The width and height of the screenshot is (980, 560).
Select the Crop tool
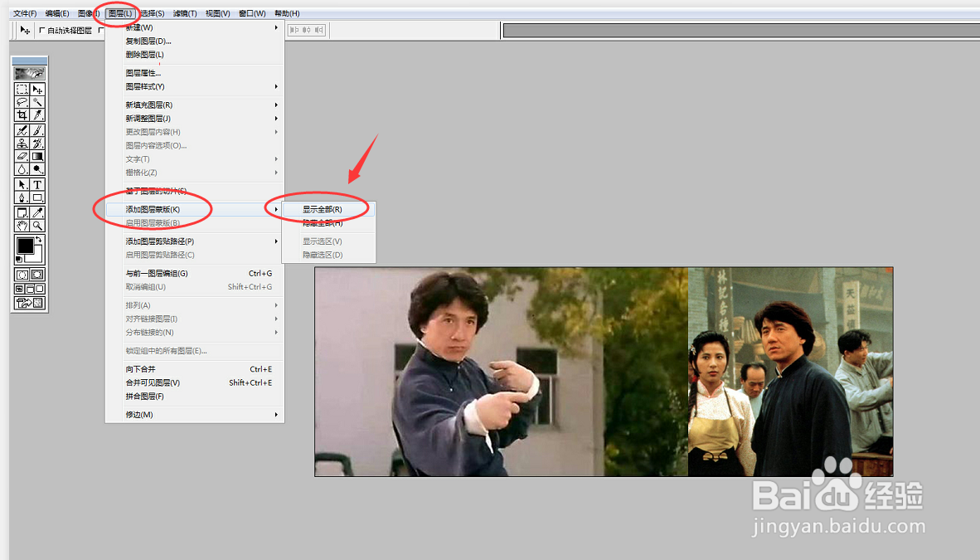22,114
